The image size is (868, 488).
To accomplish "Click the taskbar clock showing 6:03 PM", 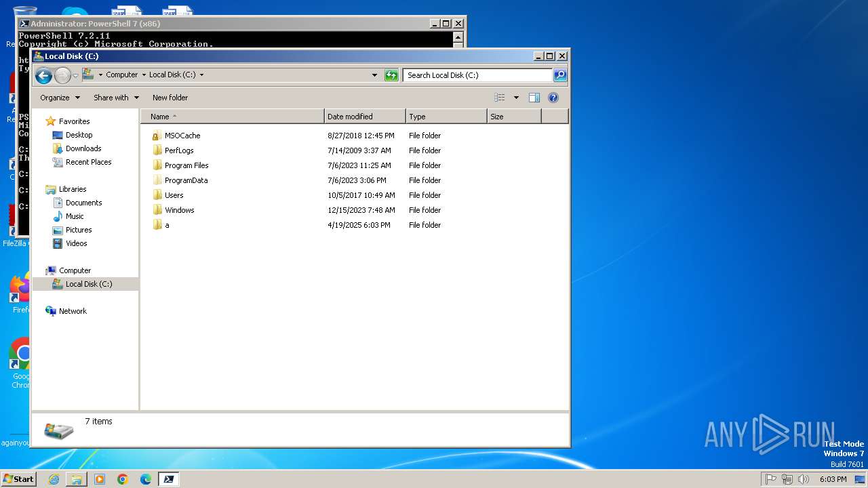I will [833, 479].
